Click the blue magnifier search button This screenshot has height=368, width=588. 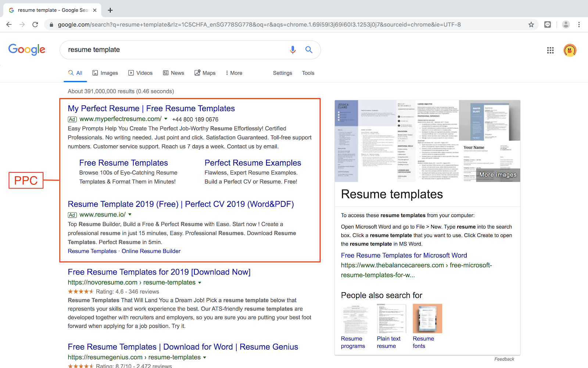tap(309, 50)
